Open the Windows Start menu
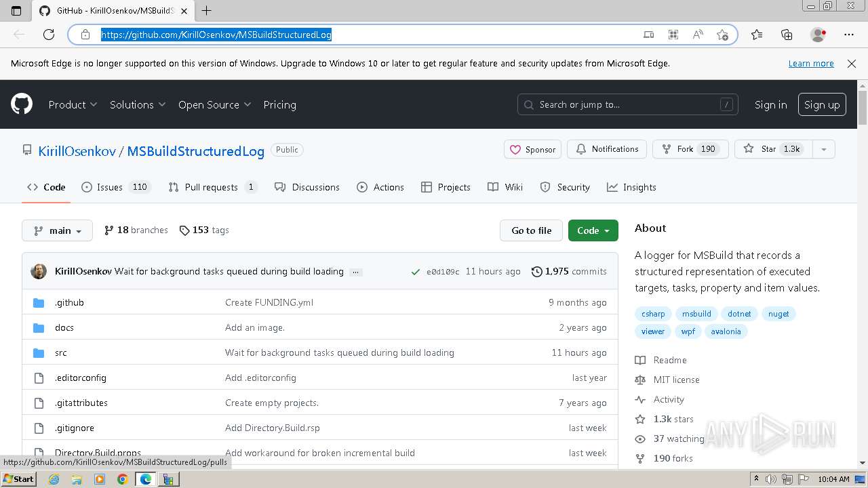 (18, 479)
